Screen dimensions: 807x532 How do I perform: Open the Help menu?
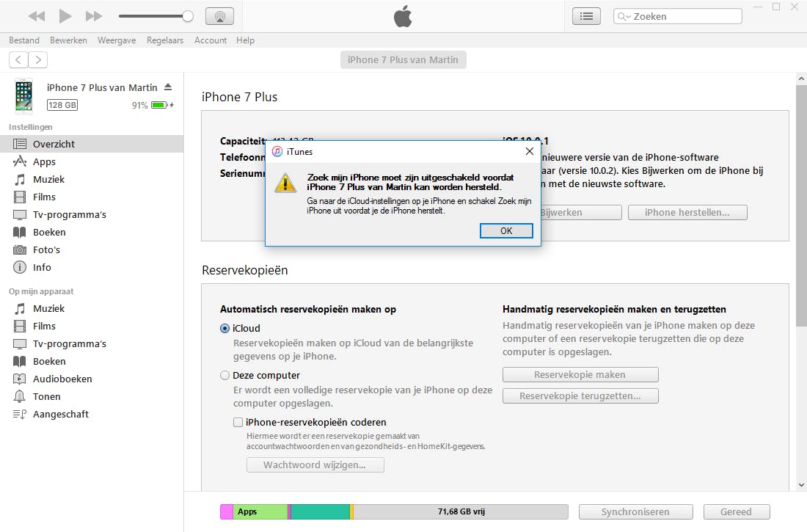(x=245, y=40)
